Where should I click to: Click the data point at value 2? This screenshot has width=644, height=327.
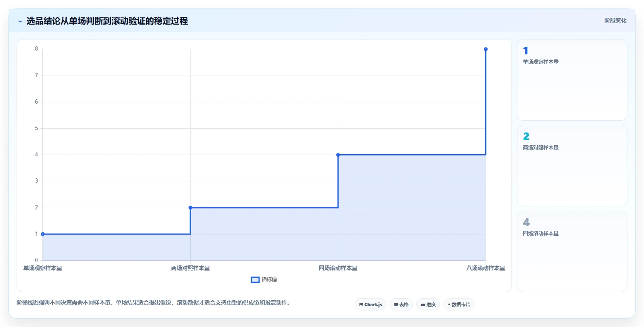click(190, 208)
